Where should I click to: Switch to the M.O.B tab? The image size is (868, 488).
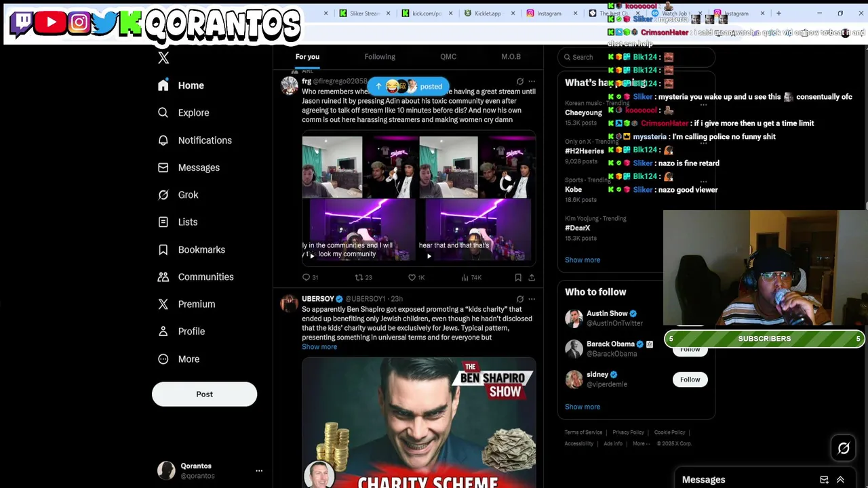click(x=511, y=57)
